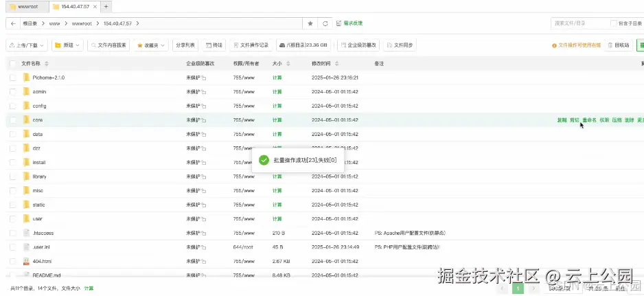Check the core row checkbox
This screenshot has width=644, height=296.
(x=13, y=120)
